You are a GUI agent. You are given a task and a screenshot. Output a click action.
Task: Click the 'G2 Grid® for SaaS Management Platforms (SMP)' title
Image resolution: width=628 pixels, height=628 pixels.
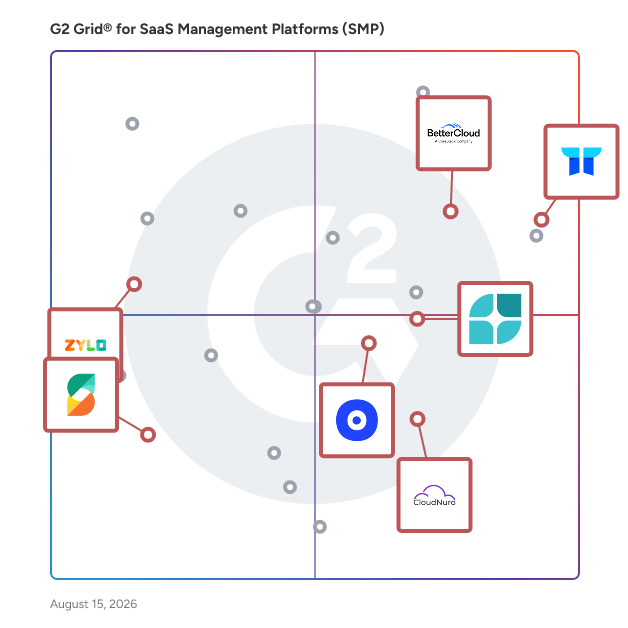point(217,29)
